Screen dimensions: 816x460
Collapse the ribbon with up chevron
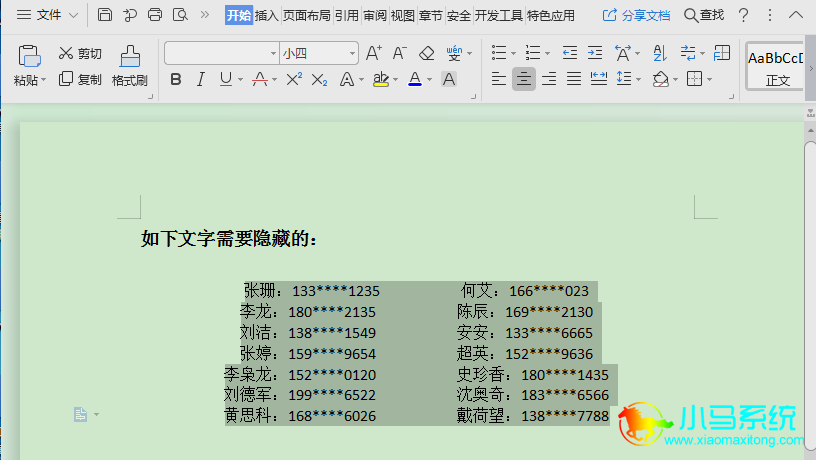[x=796, y=15]
